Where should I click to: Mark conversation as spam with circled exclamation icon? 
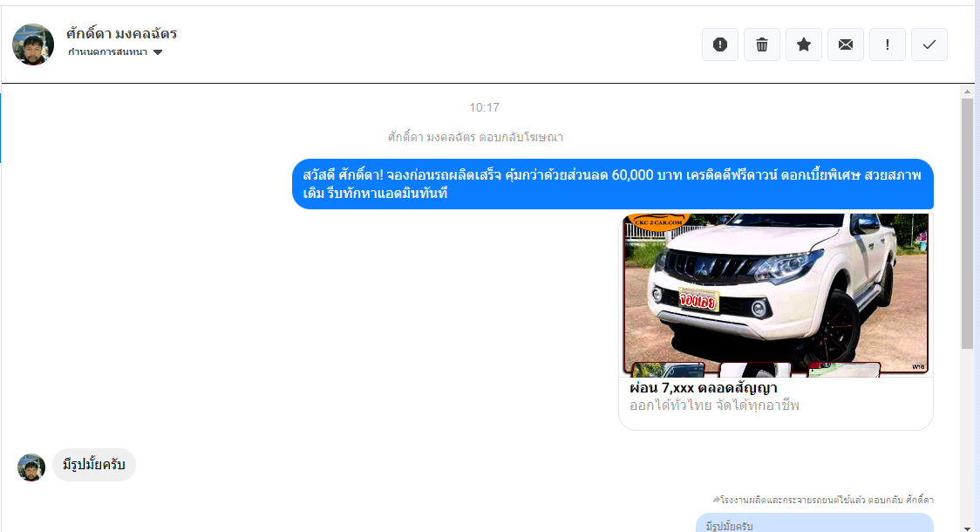tap(720, 44)
